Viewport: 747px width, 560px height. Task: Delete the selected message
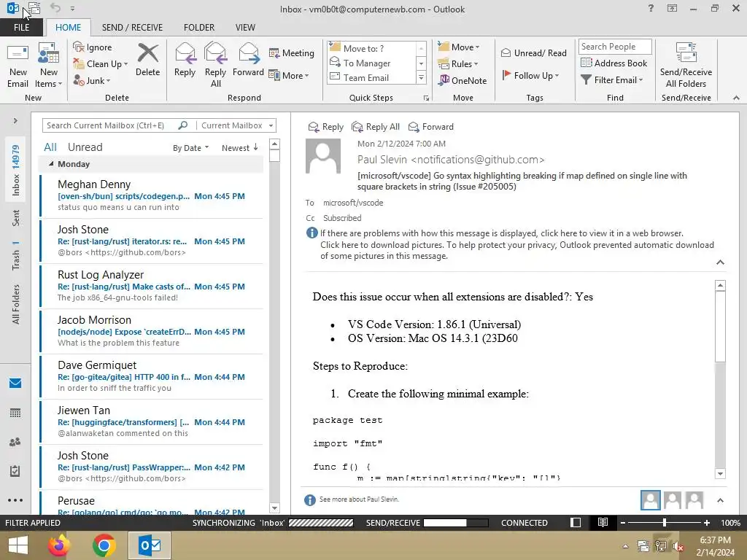147,60
